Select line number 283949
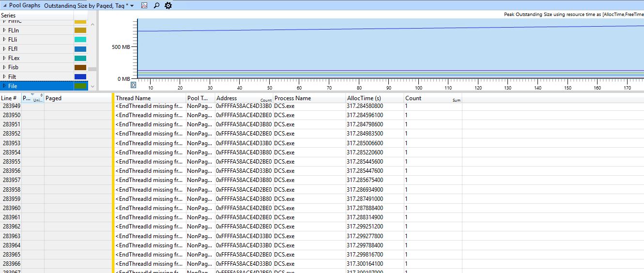Screen dimensions: 644x273 click(x=12, y=106)
